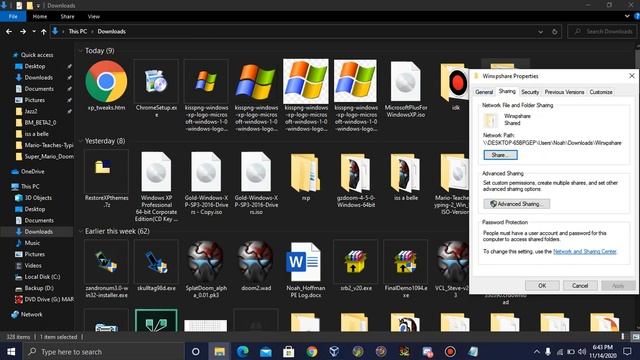Viewport: 640px width, 360px height.
Task: Select Network in navigation pane
Action: click(31, 314)
